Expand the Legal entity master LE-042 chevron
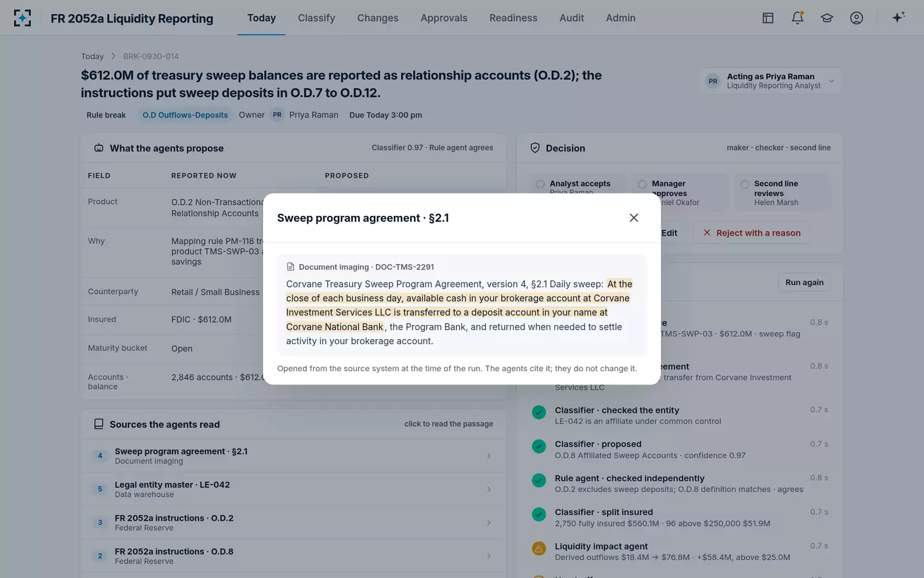Screen dimensions: 924x578 (x=489, y=489)
